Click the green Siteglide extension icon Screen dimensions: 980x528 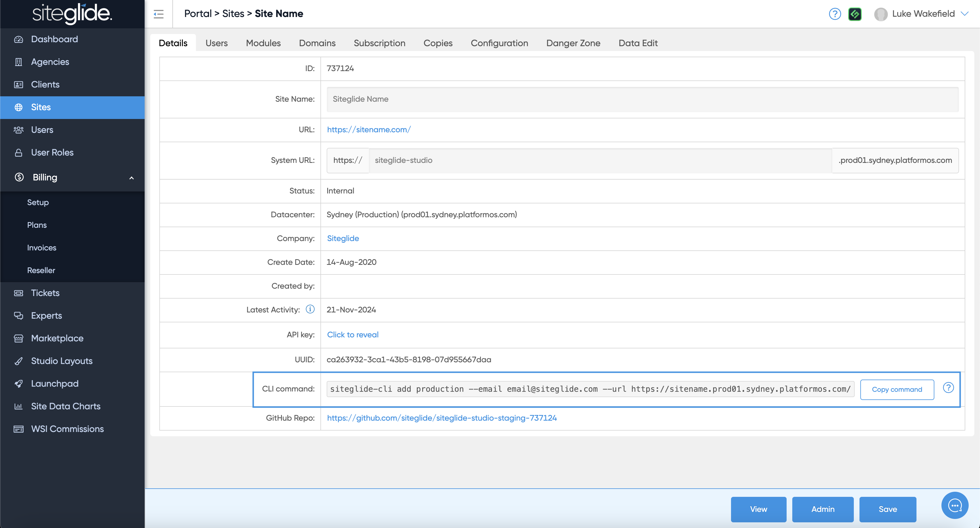[x=855, y=14]
